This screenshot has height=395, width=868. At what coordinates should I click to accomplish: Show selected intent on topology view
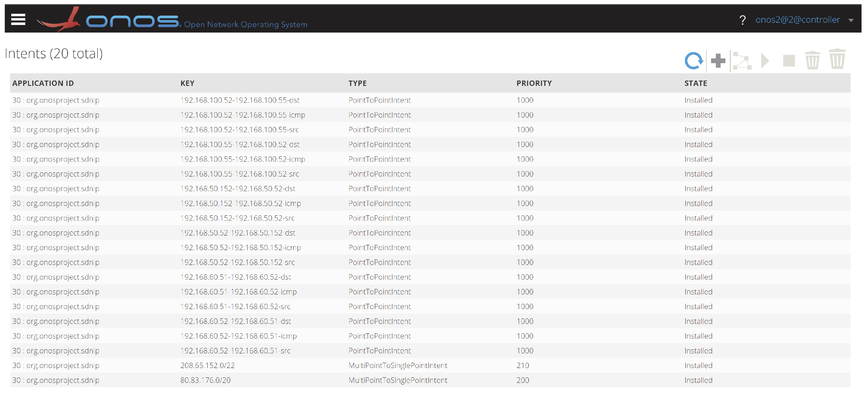(742, 61)
